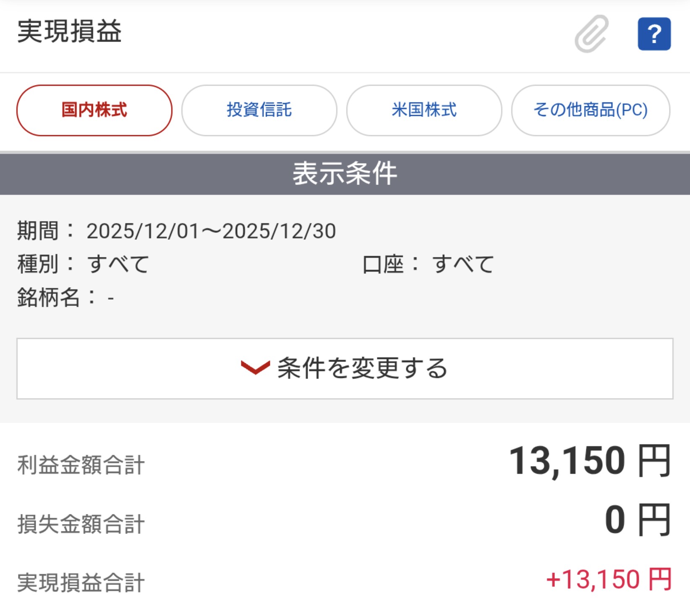Open the 米国株式 section
The height and width of the screenshot is (616, 690).
[x=423, y=110]
